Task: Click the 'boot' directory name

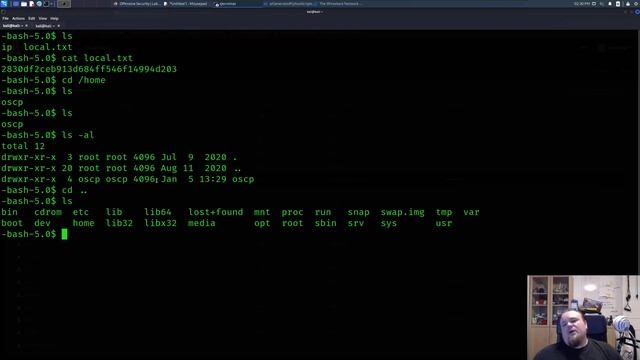Action: click(12, 223)
